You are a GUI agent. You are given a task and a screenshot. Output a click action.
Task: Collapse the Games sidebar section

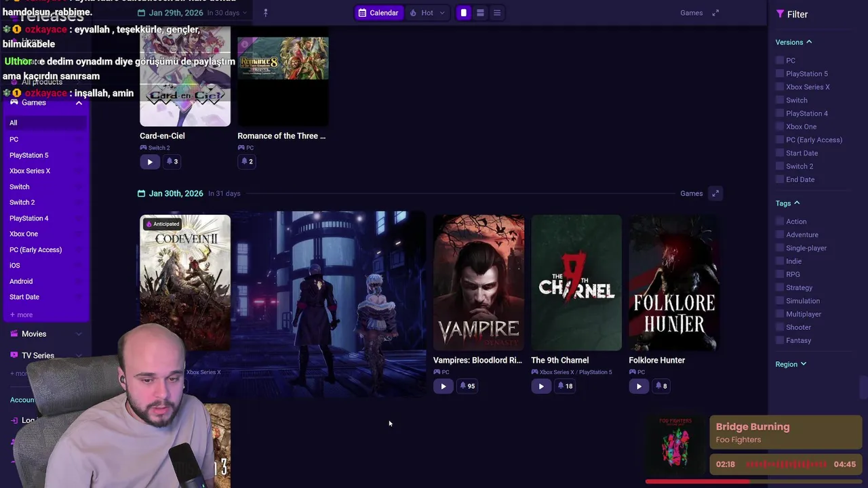pyautogui.click(x=79, y=103)
